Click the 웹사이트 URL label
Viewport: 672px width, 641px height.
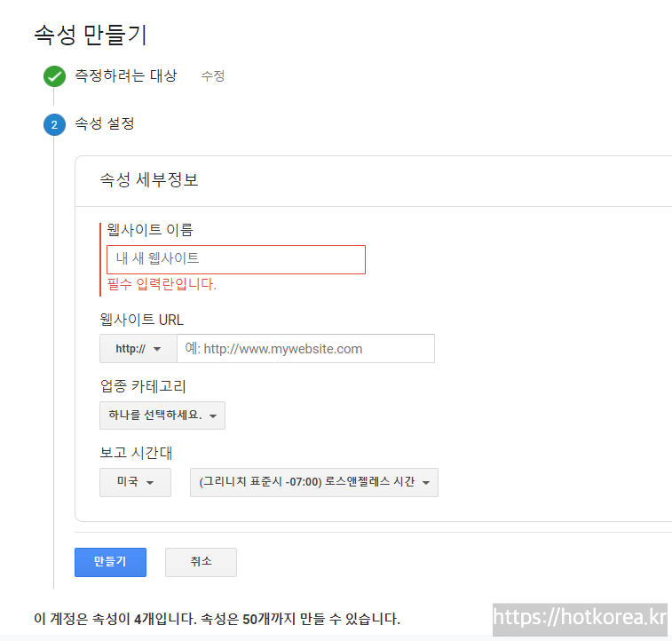pyautogui.click(x=142, y=320)
